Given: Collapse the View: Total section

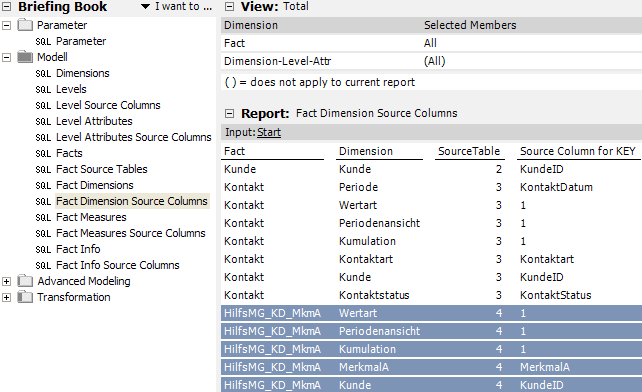Looking at the screenshot, I should pos(230,7).
